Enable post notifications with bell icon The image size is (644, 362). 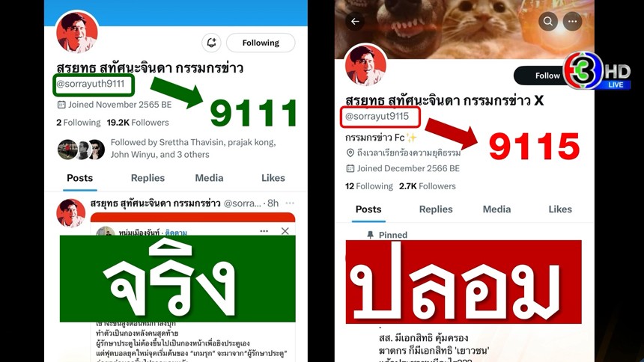[x=211, y=43]
